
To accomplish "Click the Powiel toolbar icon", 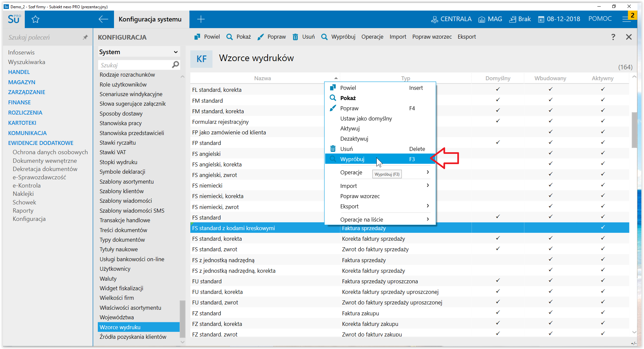I will pyautogui.click(x=197, y=37).
